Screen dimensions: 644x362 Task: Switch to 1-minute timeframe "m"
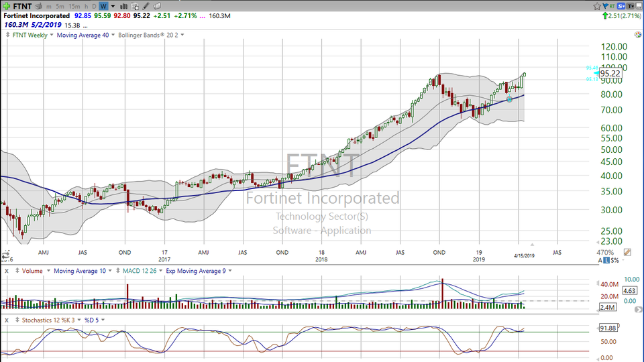[x=49, y=7]
